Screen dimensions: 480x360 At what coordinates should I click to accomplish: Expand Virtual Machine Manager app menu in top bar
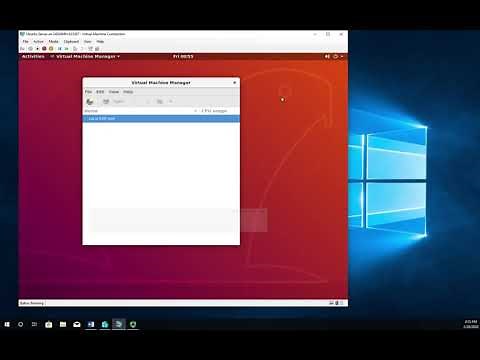pyautogui.click(x=85, y=56)
